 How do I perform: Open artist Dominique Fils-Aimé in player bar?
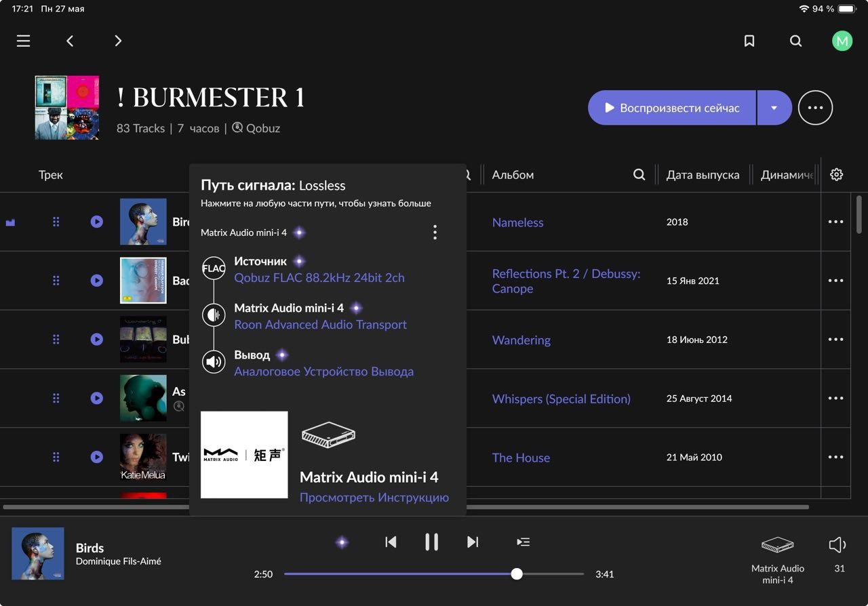click(119, 561)
